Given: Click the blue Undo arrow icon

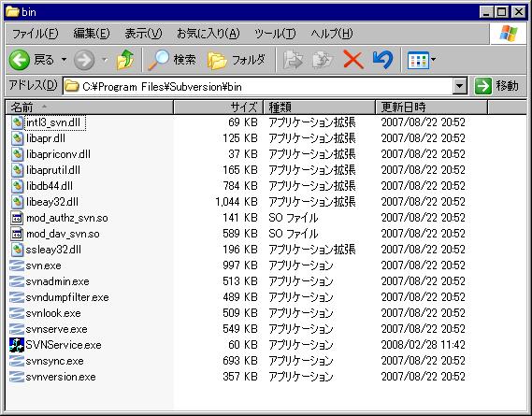Looking at the screenshot, I should (x=382, y=60).
